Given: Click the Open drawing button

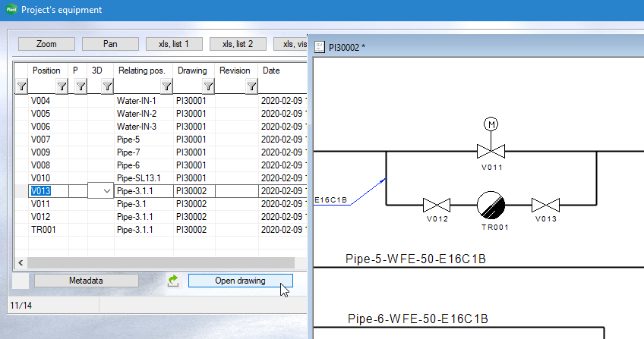Looking at the screenshot, I should pos(240,281).
